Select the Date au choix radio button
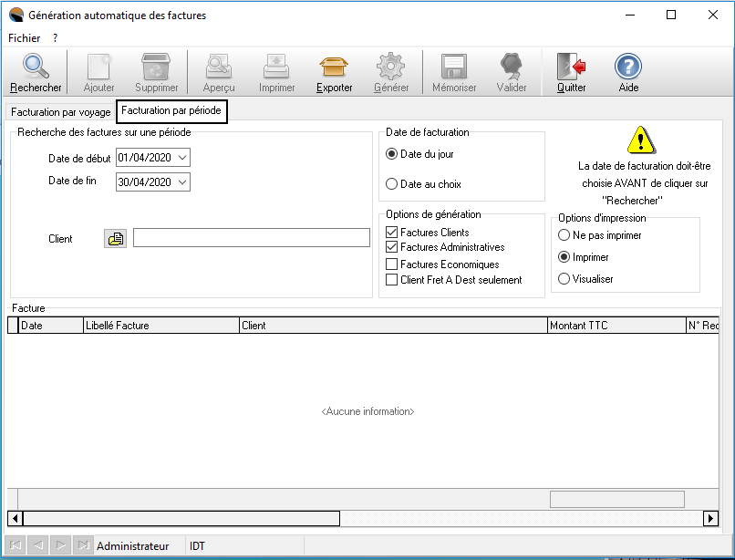The image size is (735, 560). pyautogui.click(x=392, y=184)
